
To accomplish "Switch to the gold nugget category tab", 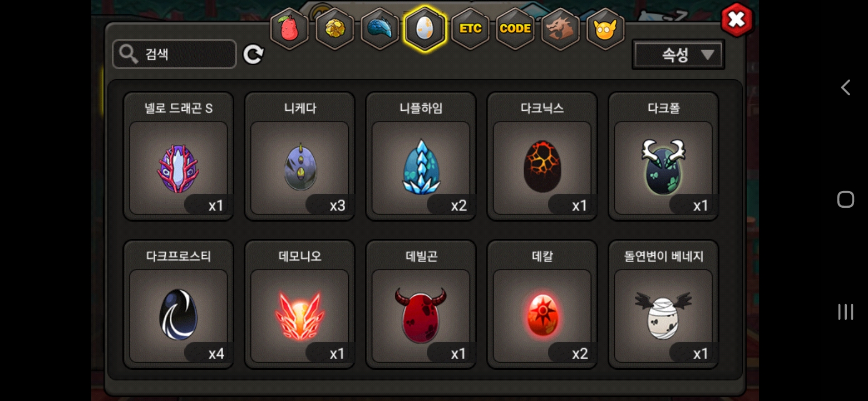I will coord(335,29).
